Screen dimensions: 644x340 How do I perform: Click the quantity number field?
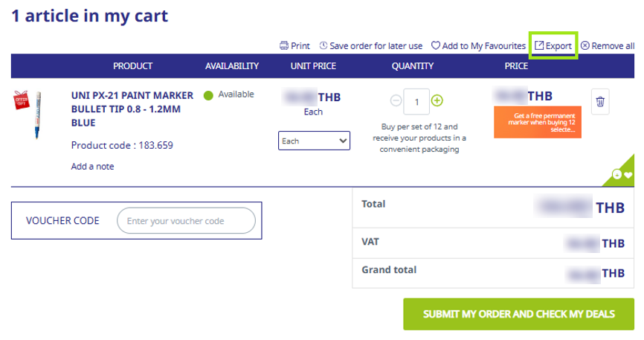click(x=416, y=101)
